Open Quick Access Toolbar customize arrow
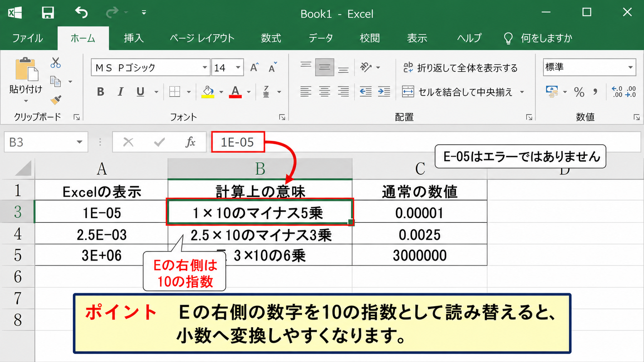 tap(144, 13)
